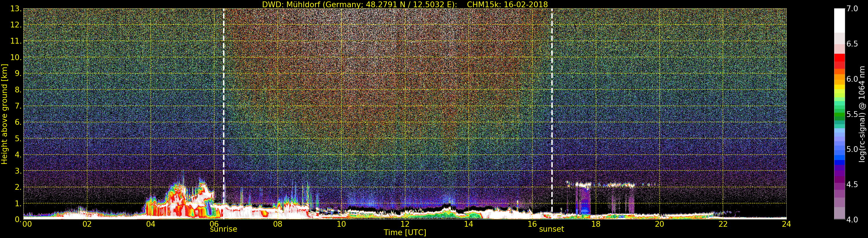Viewport: 868px width, 238px height.
Task: Click the "00" time axis tick label
Action: pos(27,224)
